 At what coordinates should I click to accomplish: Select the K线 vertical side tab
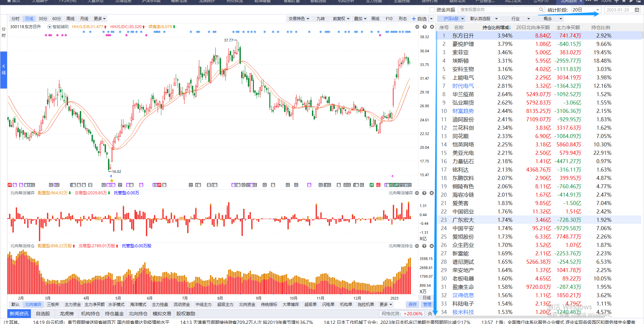[4, 69]
